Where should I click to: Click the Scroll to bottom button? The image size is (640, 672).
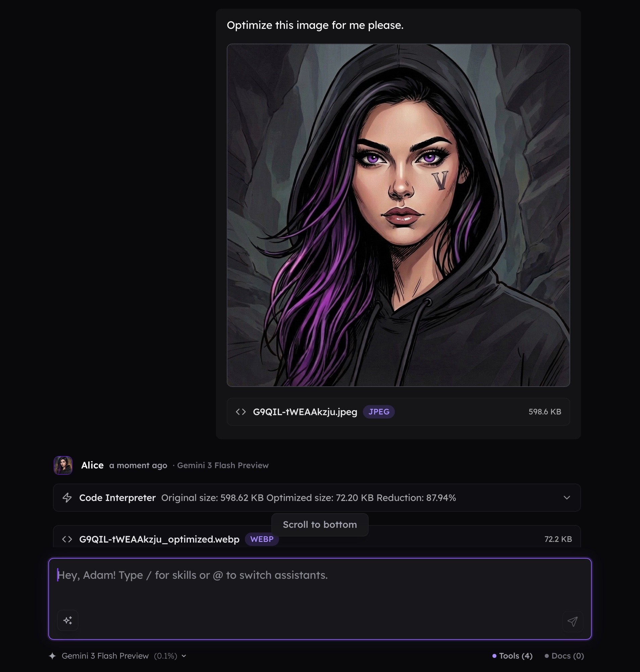pyautogui.click(x=320, y=525)
